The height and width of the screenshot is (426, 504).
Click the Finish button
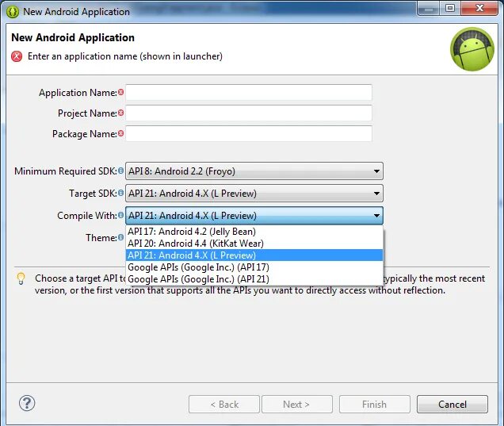pyautogui.click(x=375, y=405)
